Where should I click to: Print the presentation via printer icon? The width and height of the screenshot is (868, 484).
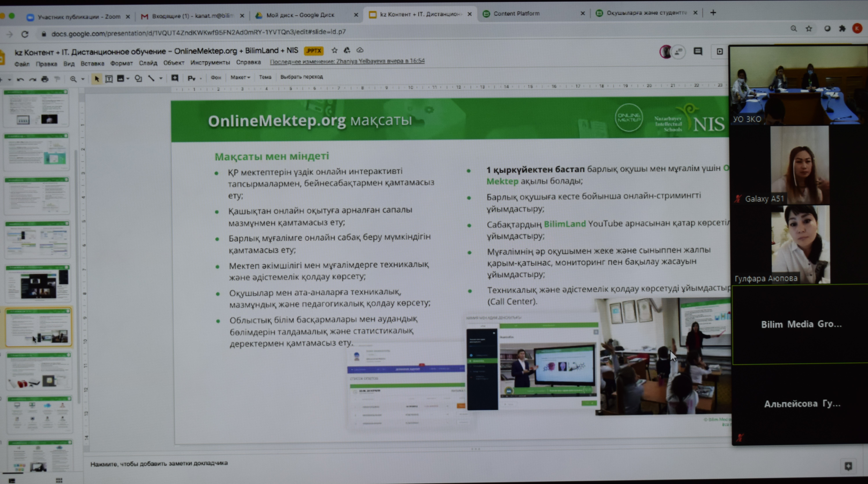[x=45, y=79]
